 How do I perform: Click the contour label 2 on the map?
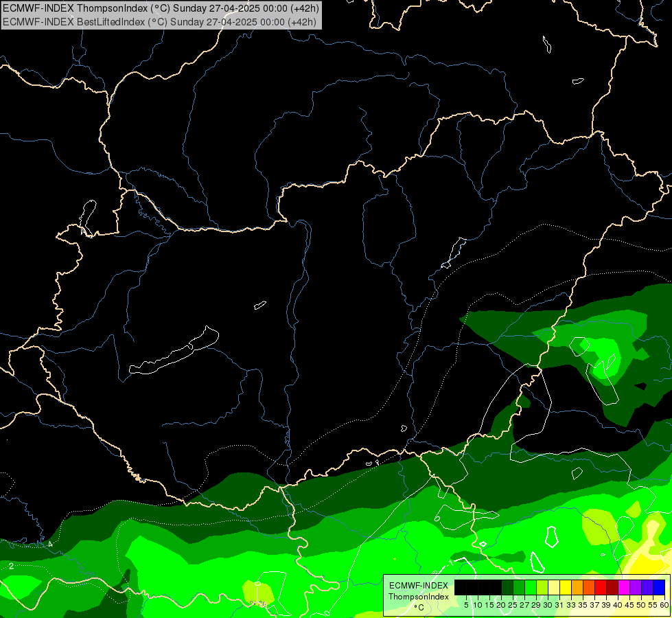(x=11, y=566)
